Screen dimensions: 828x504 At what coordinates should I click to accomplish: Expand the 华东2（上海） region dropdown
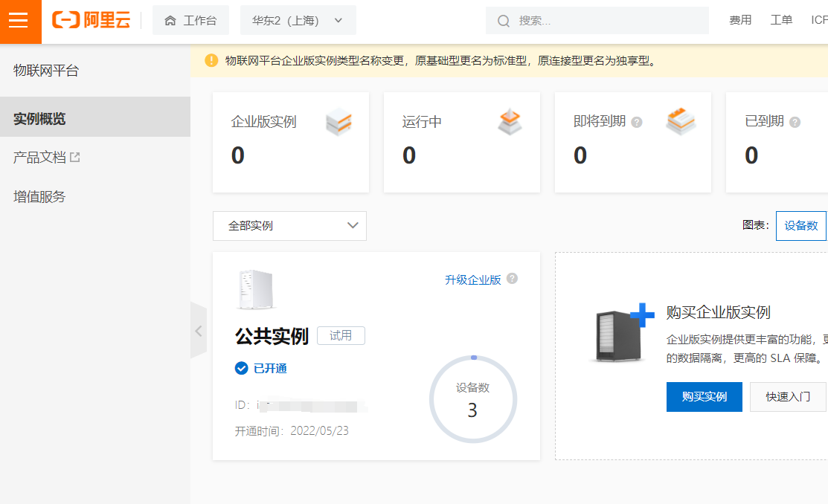[x=298, y=21]
